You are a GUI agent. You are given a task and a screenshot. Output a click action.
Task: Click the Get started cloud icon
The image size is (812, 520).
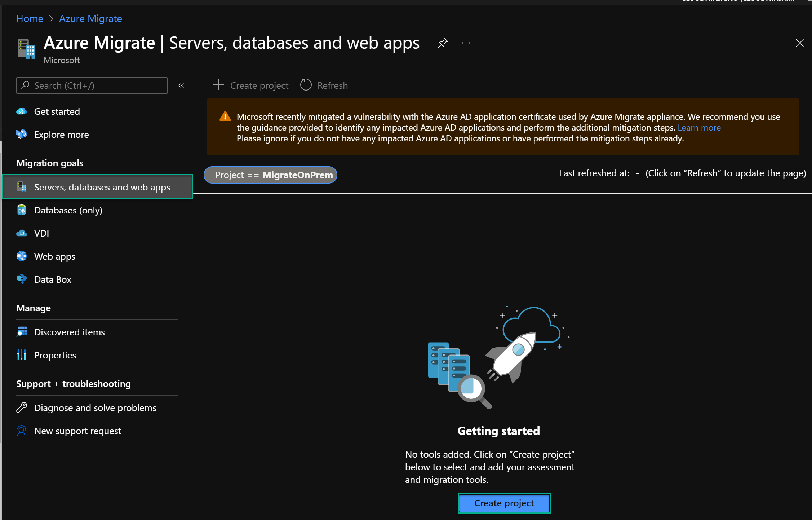pyautogui.click(x=22, y=111)
